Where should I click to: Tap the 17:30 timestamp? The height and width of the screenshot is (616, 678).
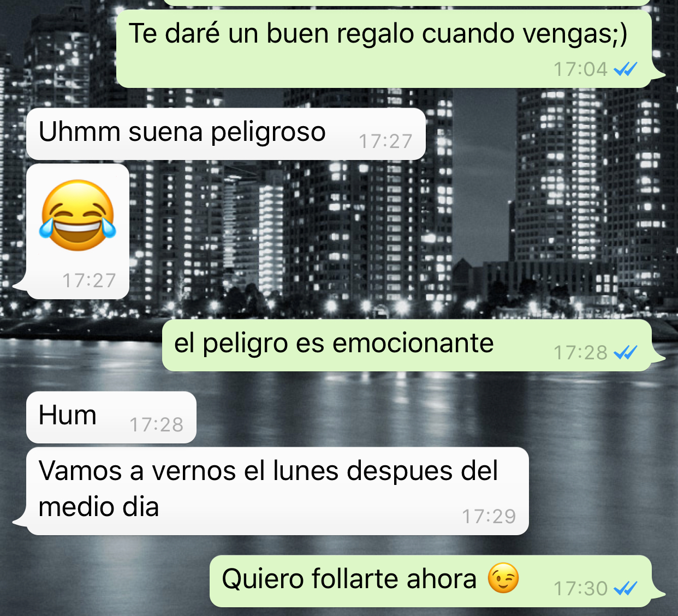click(x=580, y=589)
